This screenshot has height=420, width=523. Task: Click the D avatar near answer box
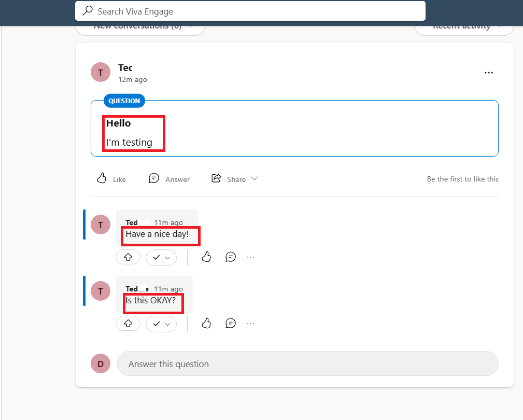pyautogui.click(x=101, y=363)
